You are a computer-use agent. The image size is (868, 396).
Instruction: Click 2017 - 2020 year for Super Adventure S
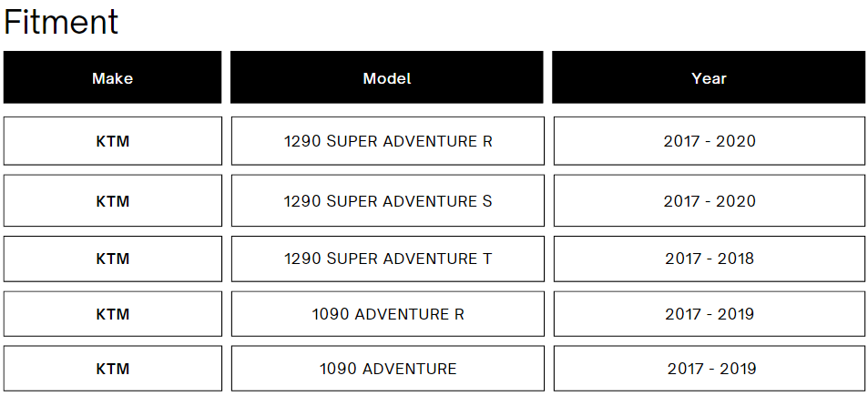(710, 201)
